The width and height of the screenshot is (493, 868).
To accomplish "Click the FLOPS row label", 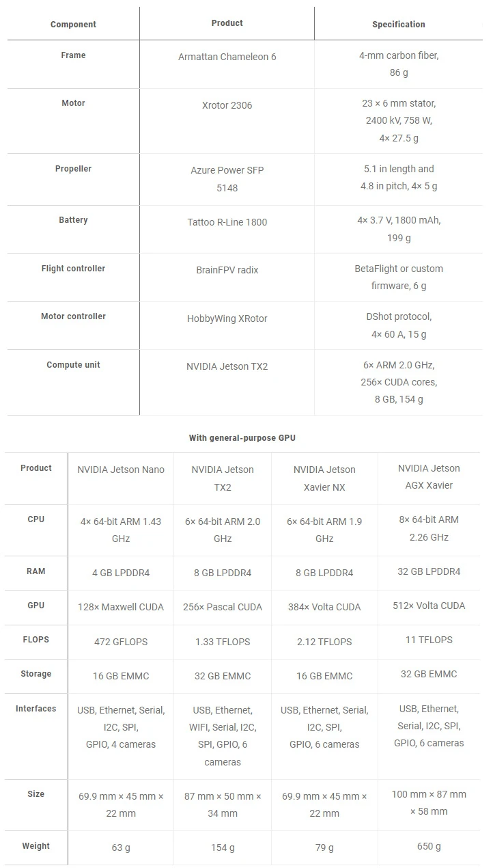I will [36, 640].
